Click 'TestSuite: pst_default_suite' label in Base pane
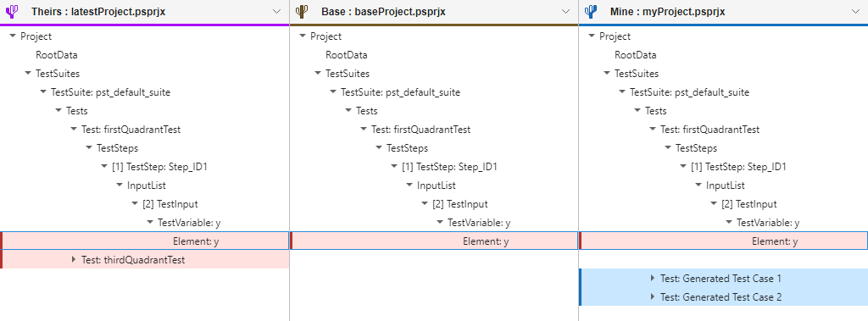 pyautogui.click(x=400, y=91)
